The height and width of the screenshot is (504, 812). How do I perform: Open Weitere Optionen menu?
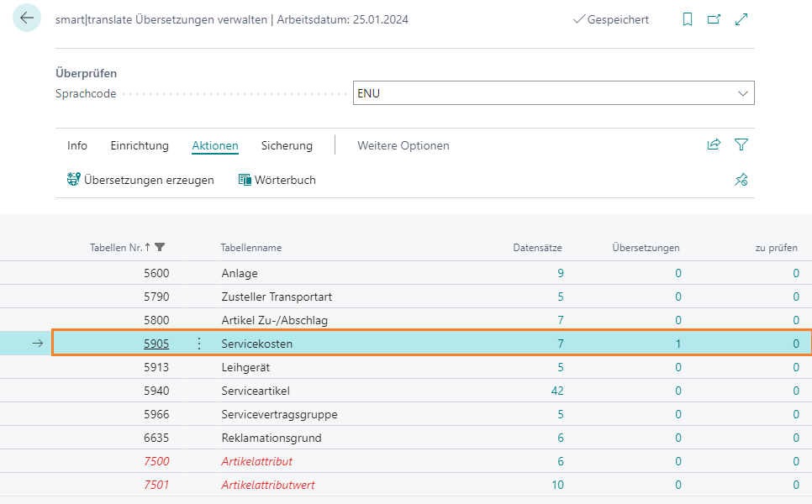(403, 146)
